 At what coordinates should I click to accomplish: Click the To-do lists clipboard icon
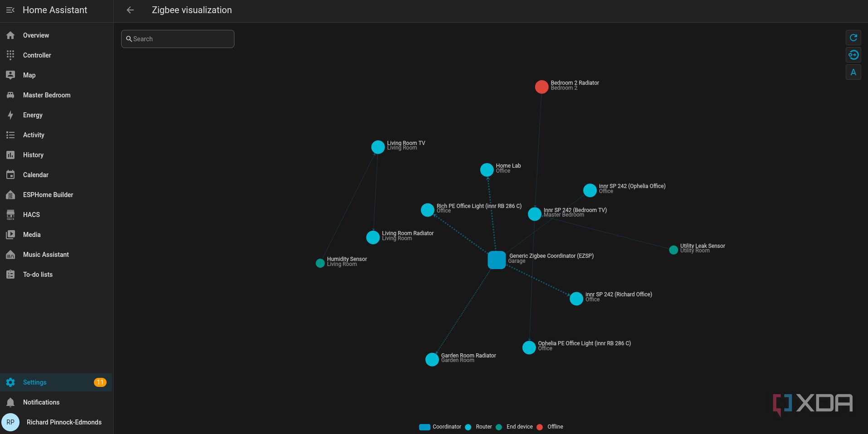pyautogui.click(x=10, y=275)
